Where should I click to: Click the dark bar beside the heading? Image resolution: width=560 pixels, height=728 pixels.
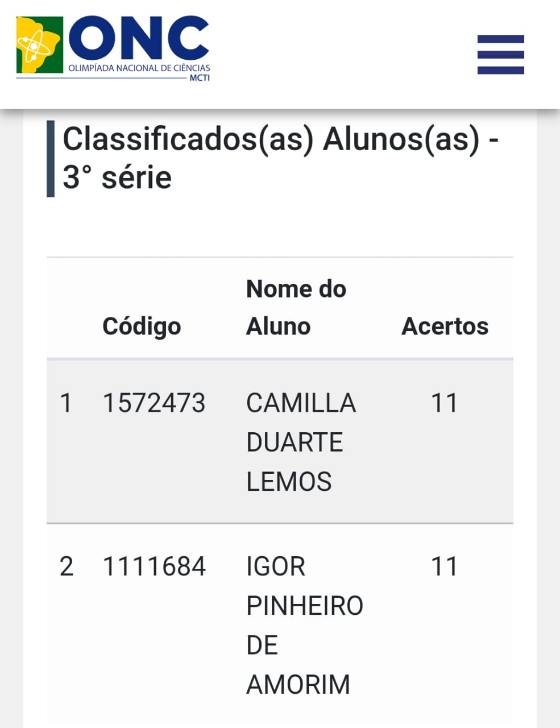point(51,159)
